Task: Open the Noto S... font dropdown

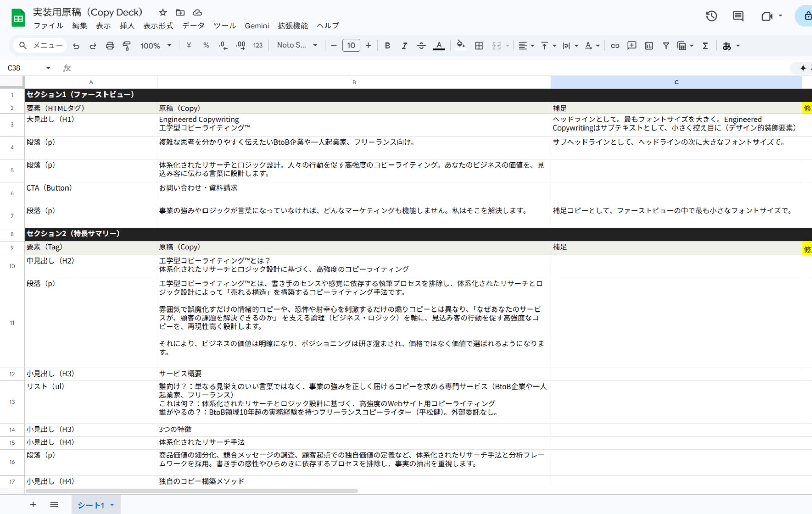Action: 297,45
